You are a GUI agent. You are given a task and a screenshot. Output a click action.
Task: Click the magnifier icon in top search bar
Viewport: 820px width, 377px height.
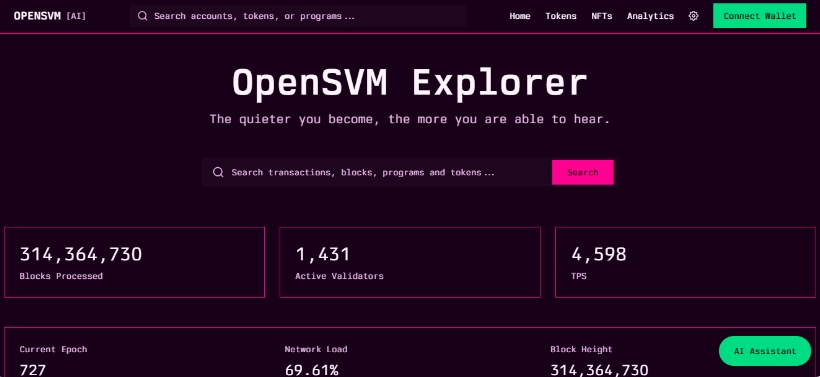click(x=142, y=16)
